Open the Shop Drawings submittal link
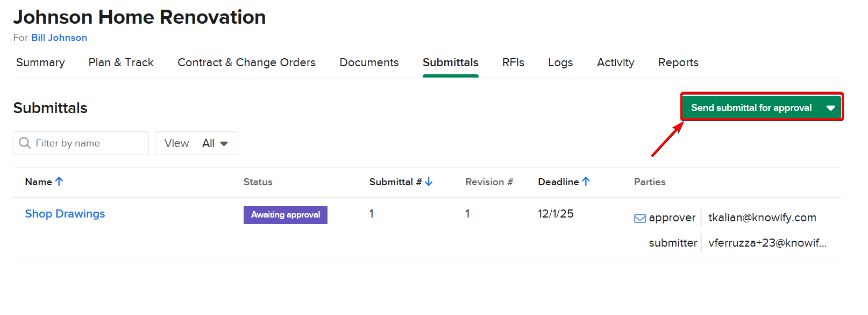 coord(65,214)
